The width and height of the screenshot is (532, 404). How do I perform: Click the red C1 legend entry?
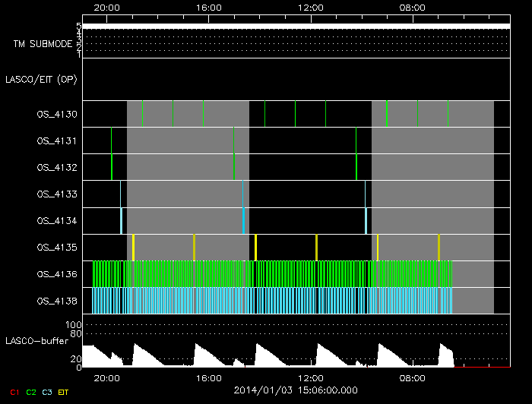point(14,392)
